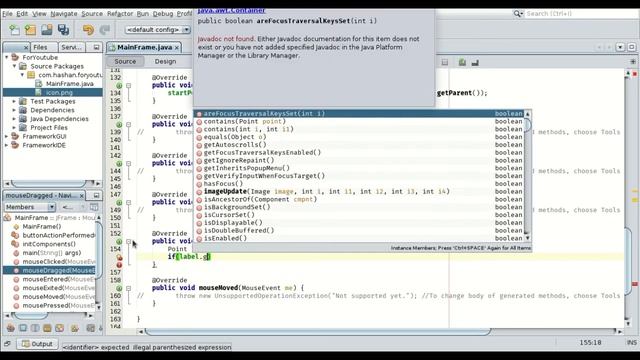This screenshot has width=640, height=360.
Task: Click the Save All toolbar icon
Action: tap(63, 30)
